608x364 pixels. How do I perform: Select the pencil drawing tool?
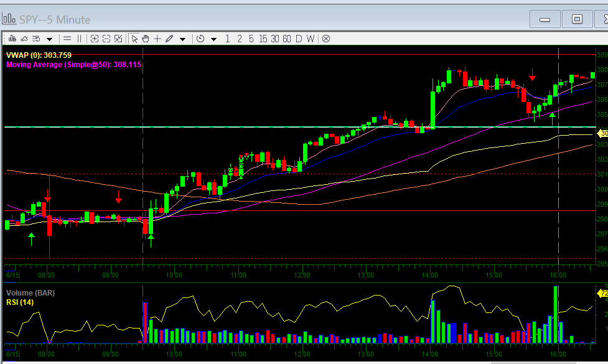[169, 39]
